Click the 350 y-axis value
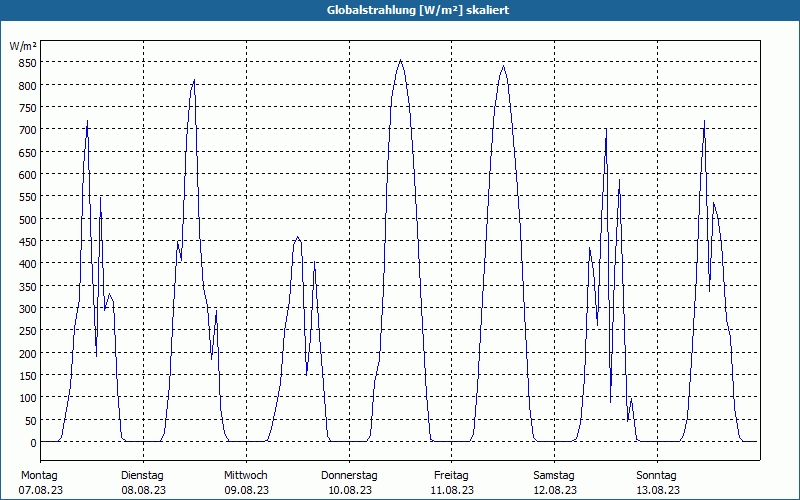The height and width of the screenshot is (500, 800). (27, 286)
